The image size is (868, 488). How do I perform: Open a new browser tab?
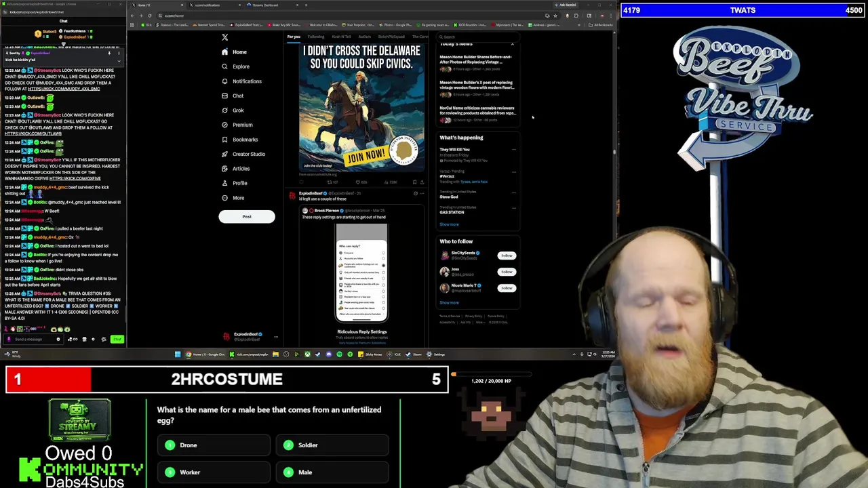(x=305, y=5)
